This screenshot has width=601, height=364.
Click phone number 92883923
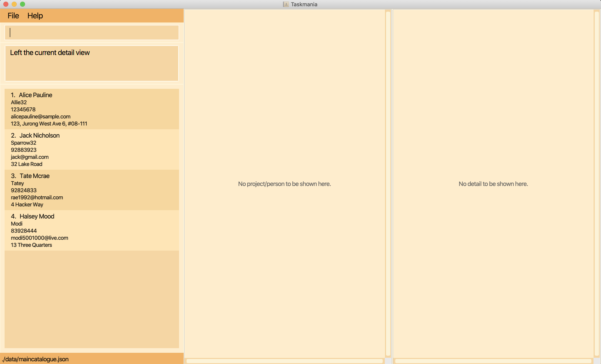(x=24, y=150)
